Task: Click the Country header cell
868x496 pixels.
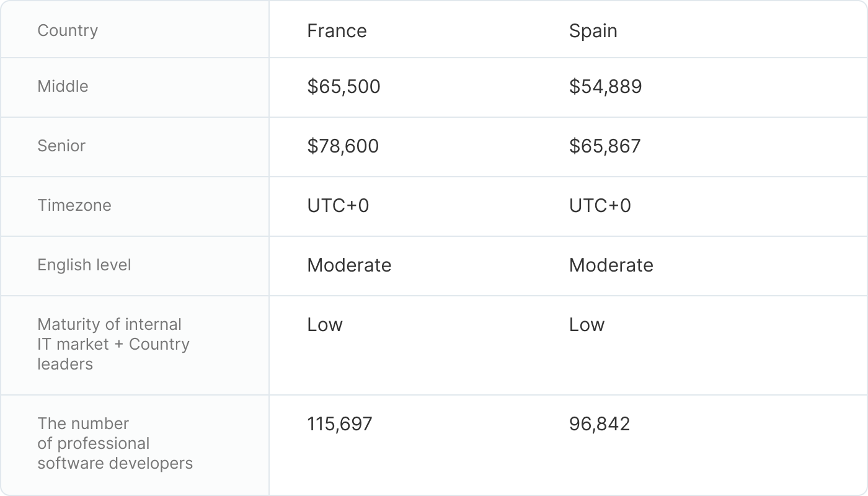Action: [x=68, y=30]
